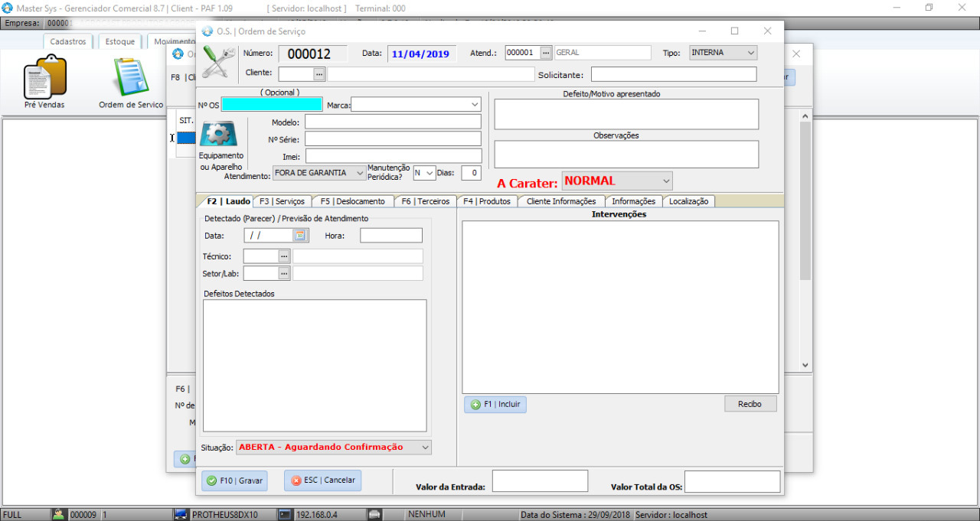Image resolution: width=980 pixels, height=521 pixels.
Task: Click the Dias number field
Action: pyautogui.click(x=471, y=173)
